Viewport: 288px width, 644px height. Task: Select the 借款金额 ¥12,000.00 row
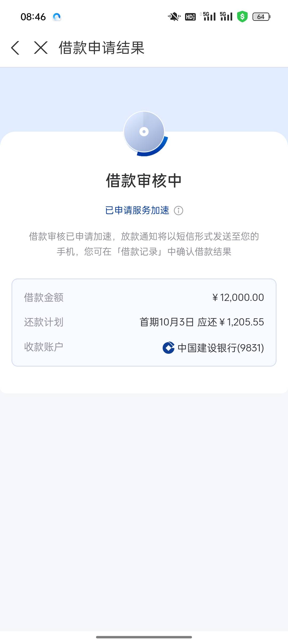coord(144,297)
